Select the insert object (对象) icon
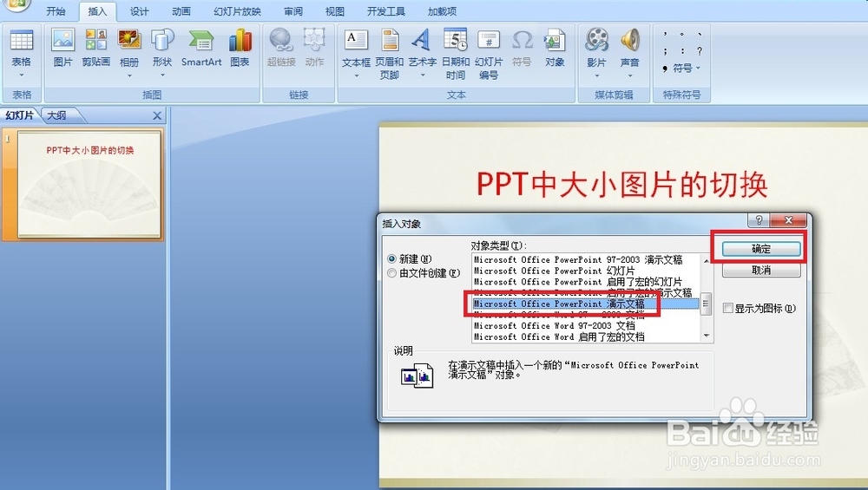 point(555,48)
